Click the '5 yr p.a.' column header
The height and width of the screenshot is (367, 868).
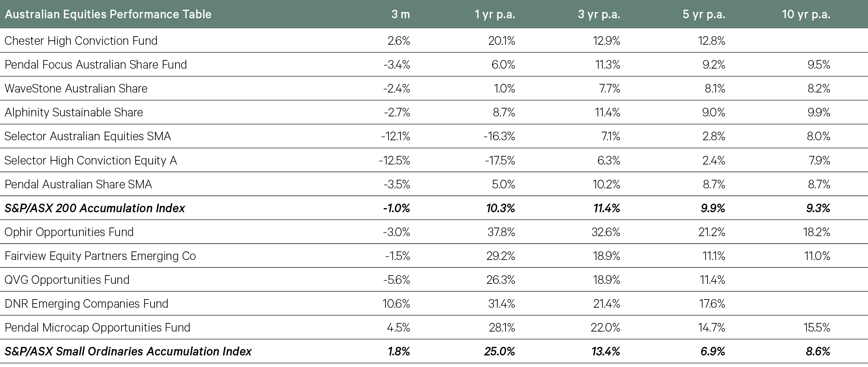(704, 14)
